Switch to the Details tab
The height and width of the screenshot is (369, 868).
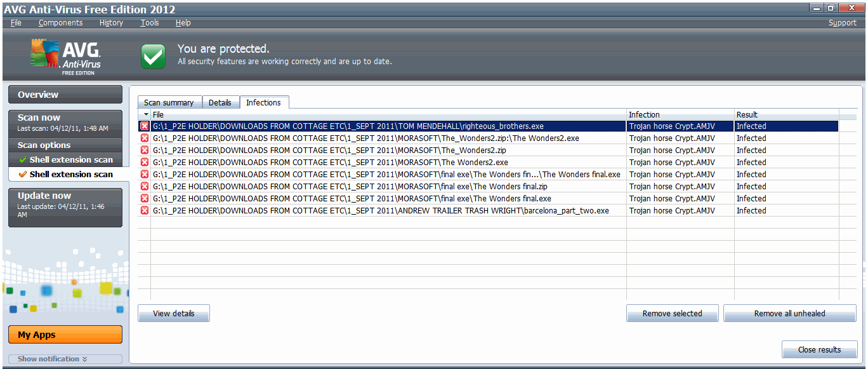220,103
